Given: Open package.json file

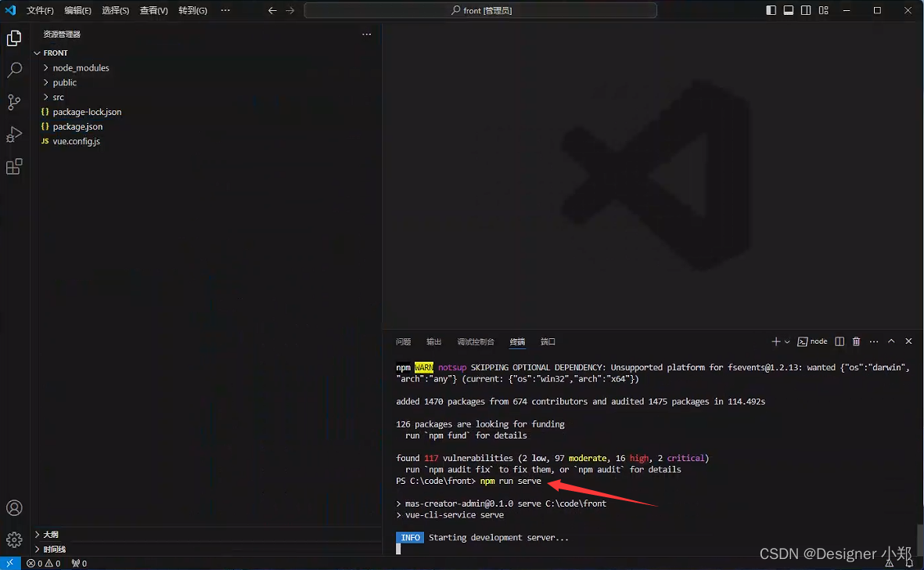Looking at the screenshot, I should pos(207,127).
